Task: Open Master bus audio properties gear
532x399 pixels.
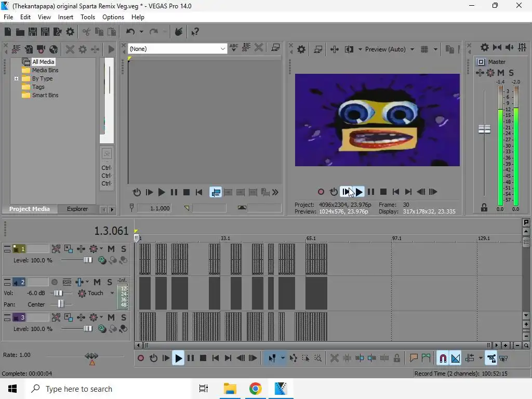Action: tap(485, 47)
